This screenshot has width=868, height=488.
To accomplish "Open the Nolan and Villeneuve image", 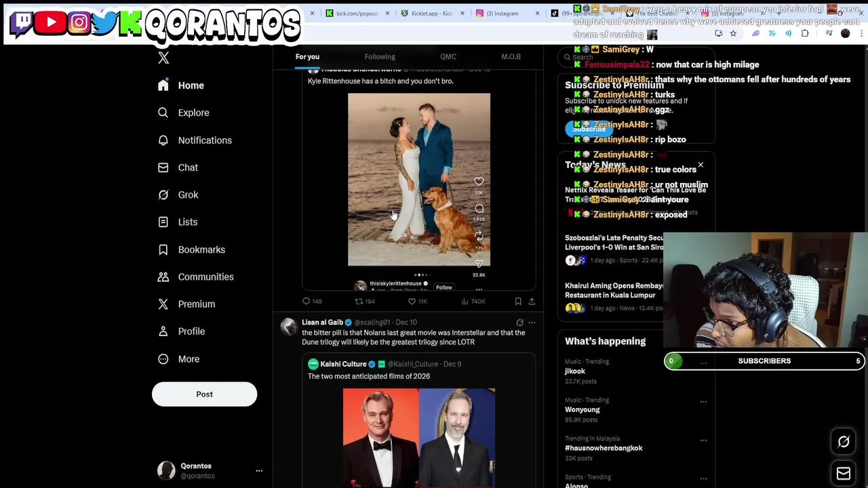I will [419, 438].
